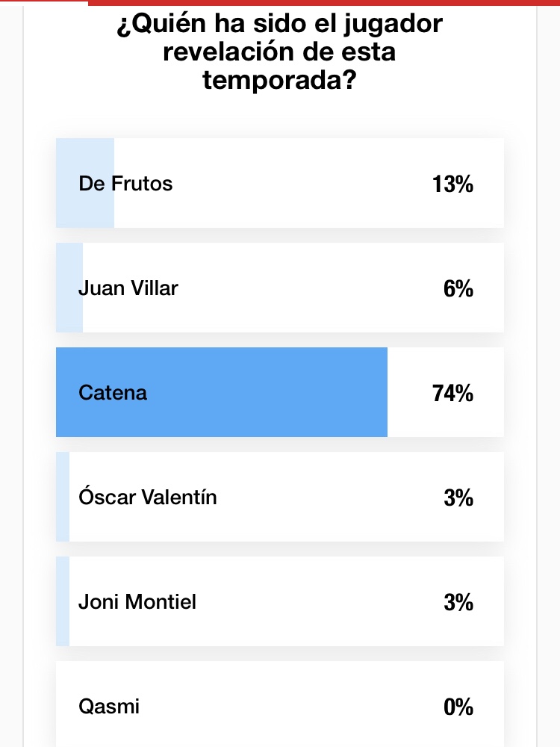Click the 6% result for Juan Villar
Screen dimensions: 560x747
(x=458, y=288)
